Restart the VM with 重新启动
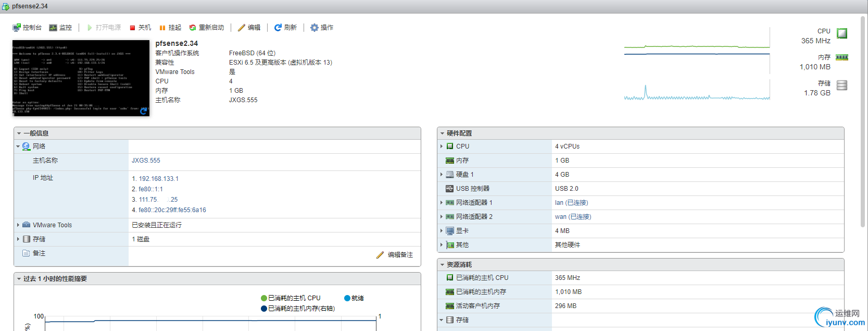This screenshot has height=331, width=868. click(x=206, y=28)
